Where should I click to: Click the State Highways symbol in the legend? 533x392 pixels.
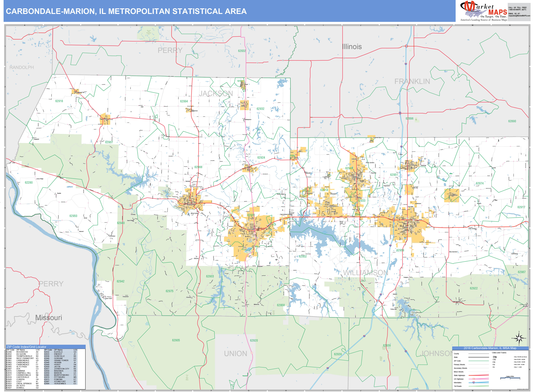pyautogui.click(x=479, y=375)
